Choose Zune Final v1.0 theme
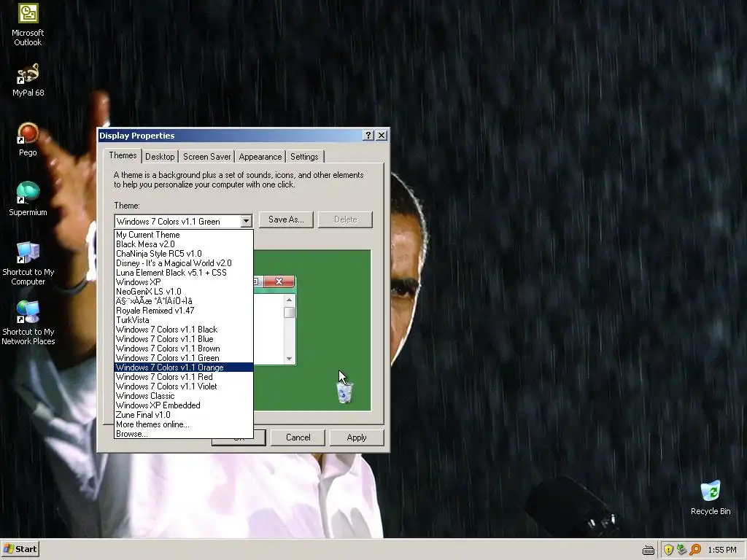Image resolution: width=747 pixels, height=560 pixels. coord(183,415)
